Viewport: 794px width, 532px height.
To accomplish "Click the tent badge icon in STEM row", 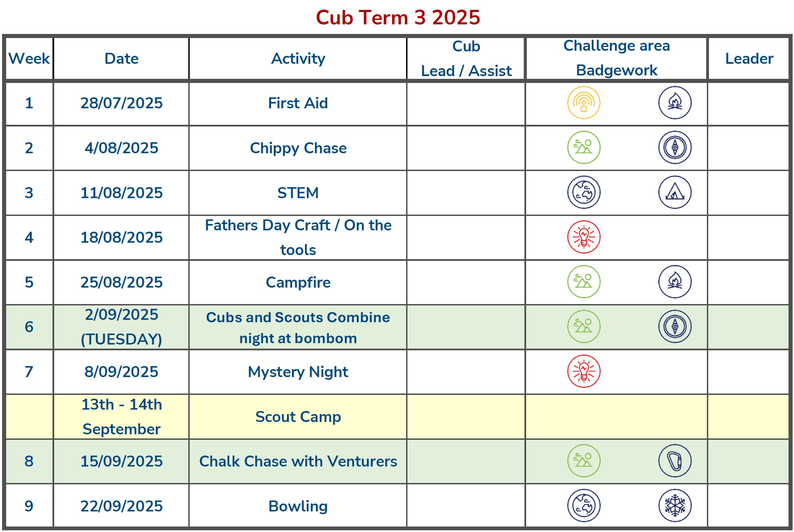I will pyautogui.click(x=674, y=192).
